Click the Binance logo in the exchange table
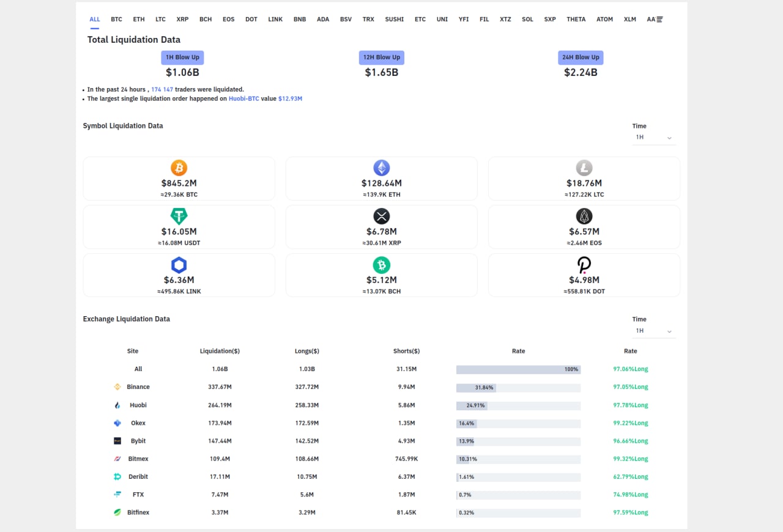The image size is (783, 532). point(117,387)
